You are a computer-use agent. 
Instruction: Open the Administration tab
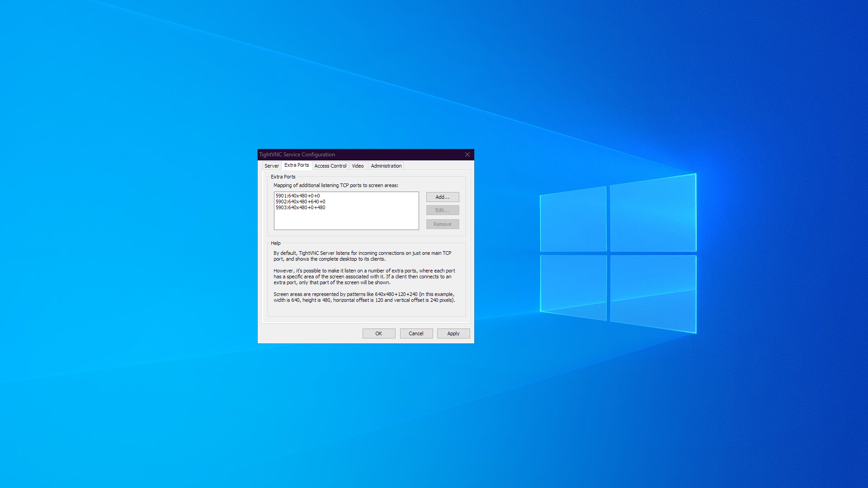386,166
